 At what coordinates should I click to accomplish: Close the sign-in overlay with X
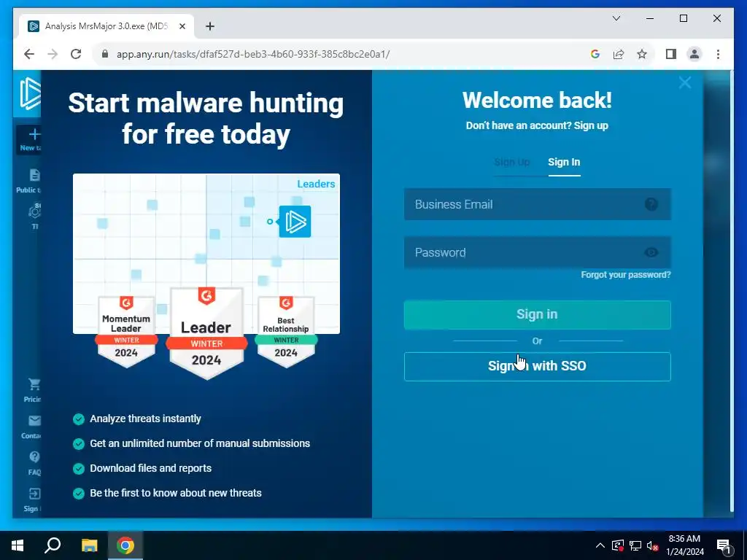pos(685,83)
